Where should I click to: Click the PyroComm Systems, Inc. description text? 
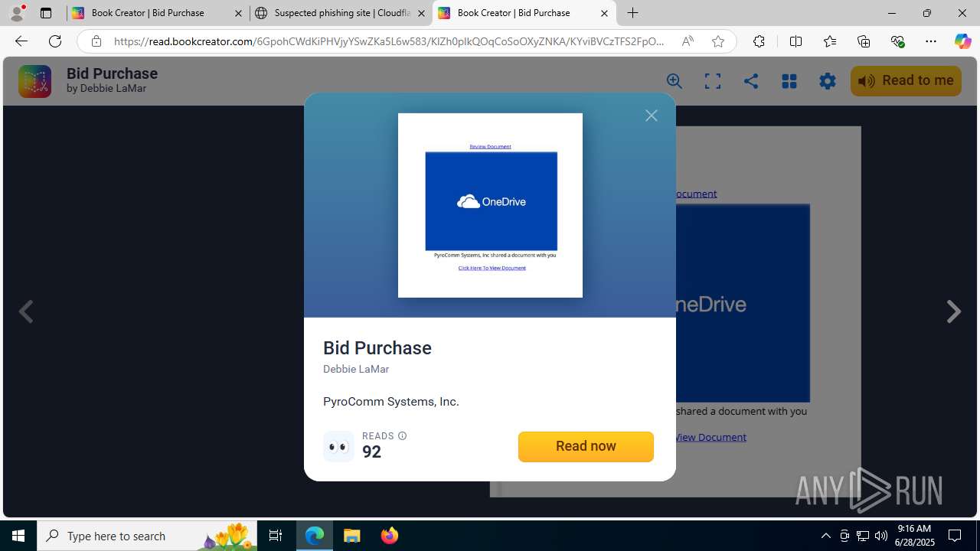coord(391,402)
